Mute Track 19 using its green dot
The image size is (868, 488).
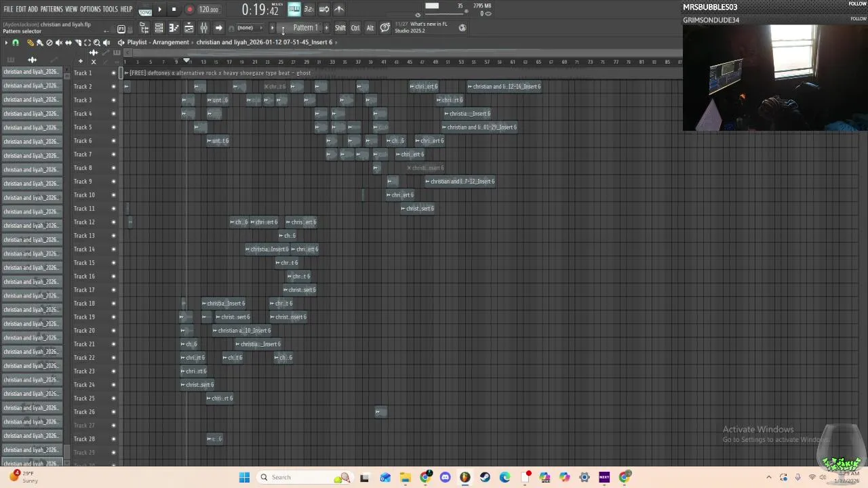(x=113, y=317)
